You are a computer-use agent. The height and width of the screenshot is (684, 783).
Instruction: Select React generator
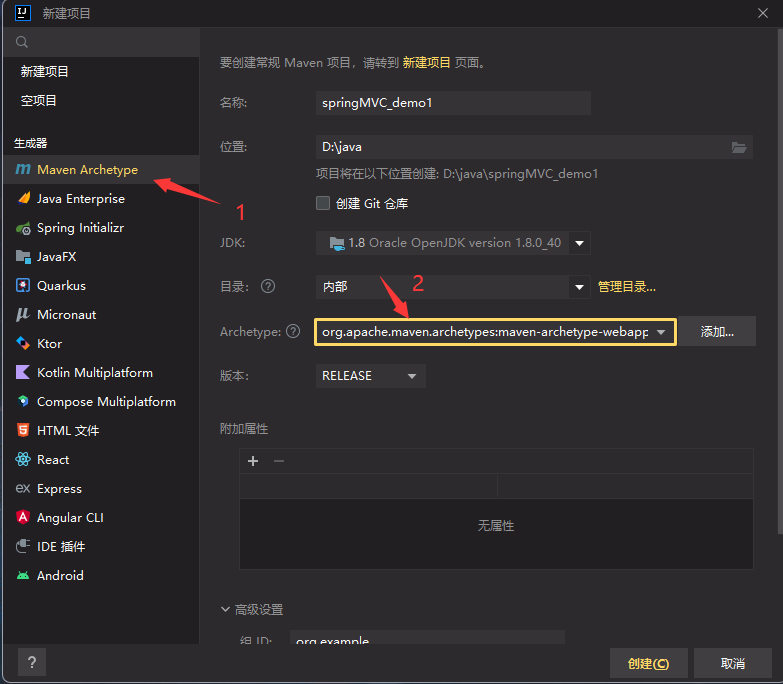pyautogui.click(x=101, y=459)
